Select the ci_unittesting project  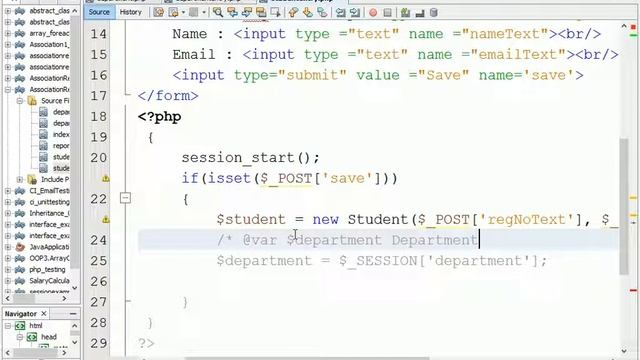(49, 202)
